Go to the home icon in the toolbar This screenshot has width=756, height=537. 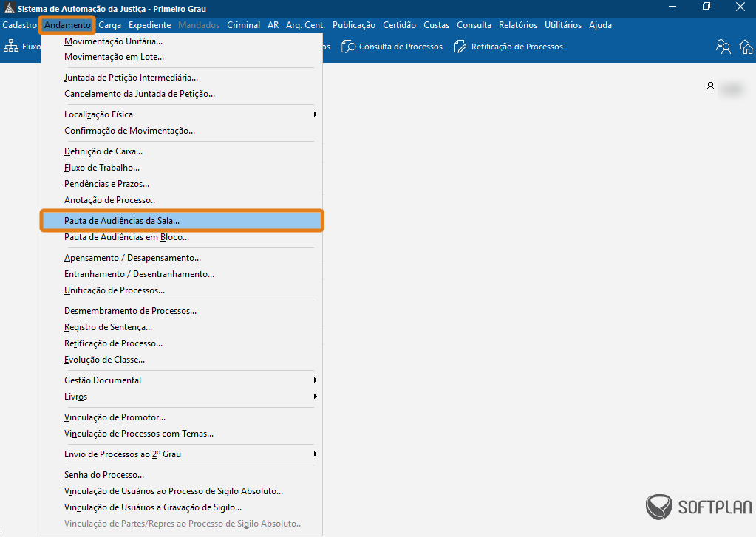pos(746,47)
